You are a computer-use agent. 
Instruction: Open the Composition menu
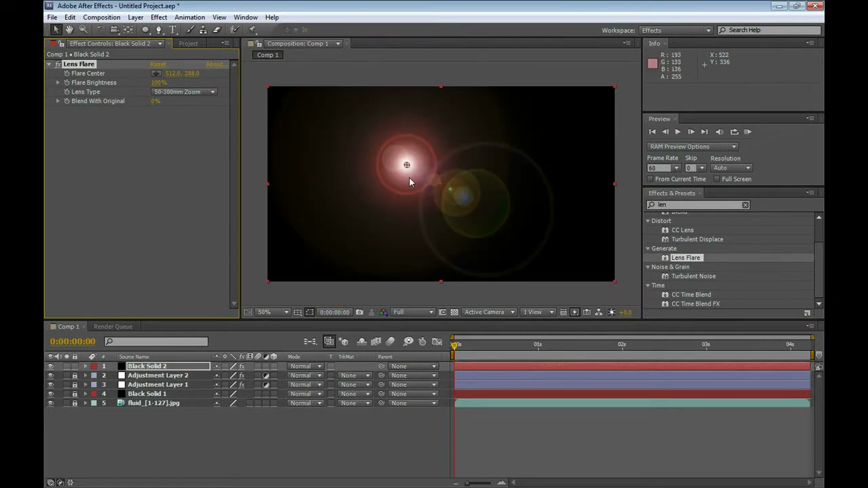click(x=102, y=17)
